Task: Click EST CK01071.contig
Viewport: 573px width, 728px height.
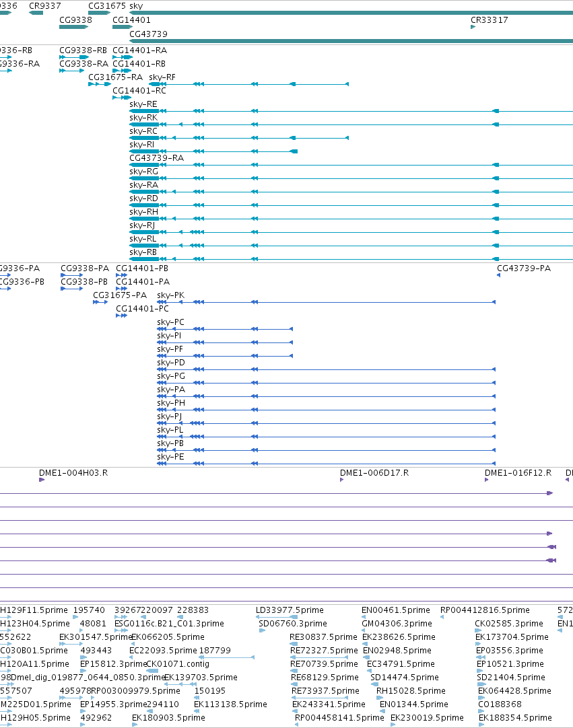Action: [178, 664]
